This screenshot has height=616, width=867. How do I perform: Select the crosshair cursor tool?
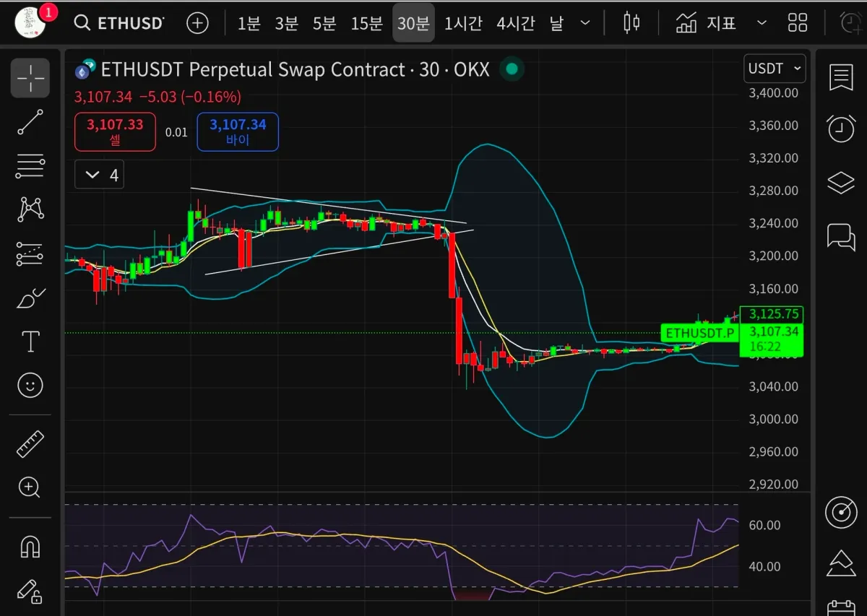[x=30, y=78]
